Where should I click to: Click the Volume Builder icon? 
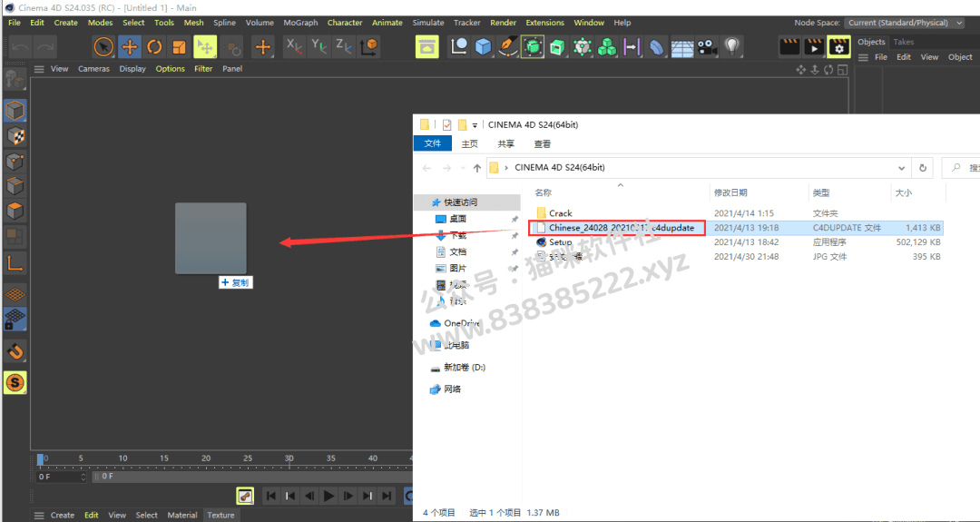tap(582, 47)
